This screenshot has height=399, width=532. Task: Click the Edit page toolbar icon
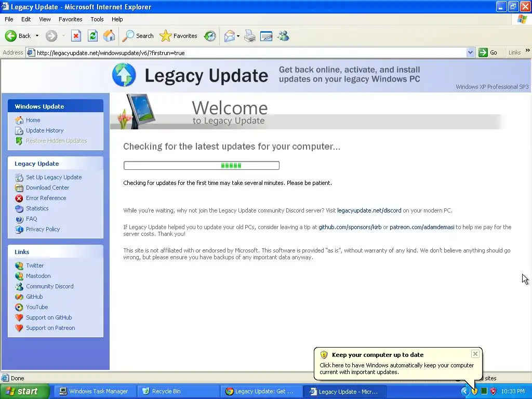coord(267,36)
